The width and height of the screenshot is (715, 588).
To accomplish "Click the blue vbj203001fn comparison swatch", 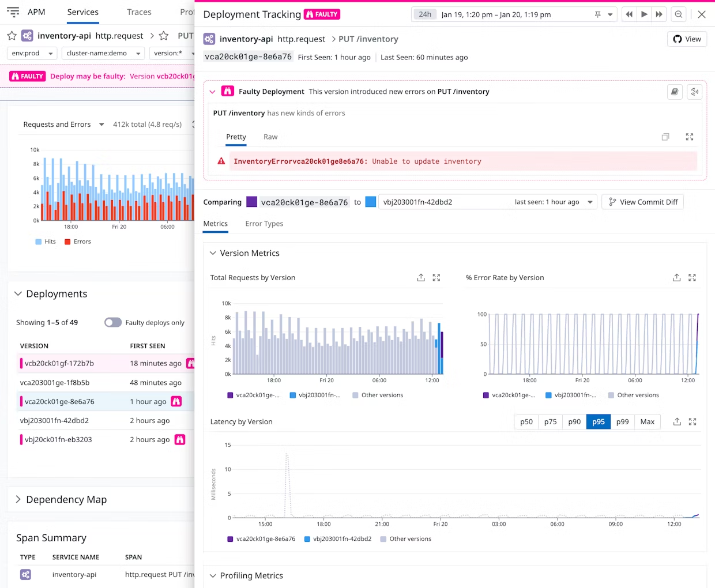I will pos(371,202).
